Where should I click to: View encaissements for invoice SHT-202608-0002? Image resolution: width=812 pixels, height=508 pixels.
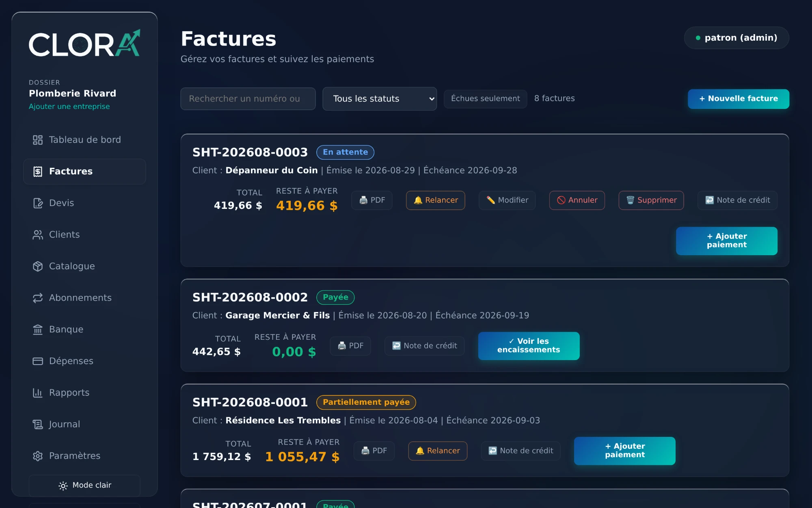[529, 346]
